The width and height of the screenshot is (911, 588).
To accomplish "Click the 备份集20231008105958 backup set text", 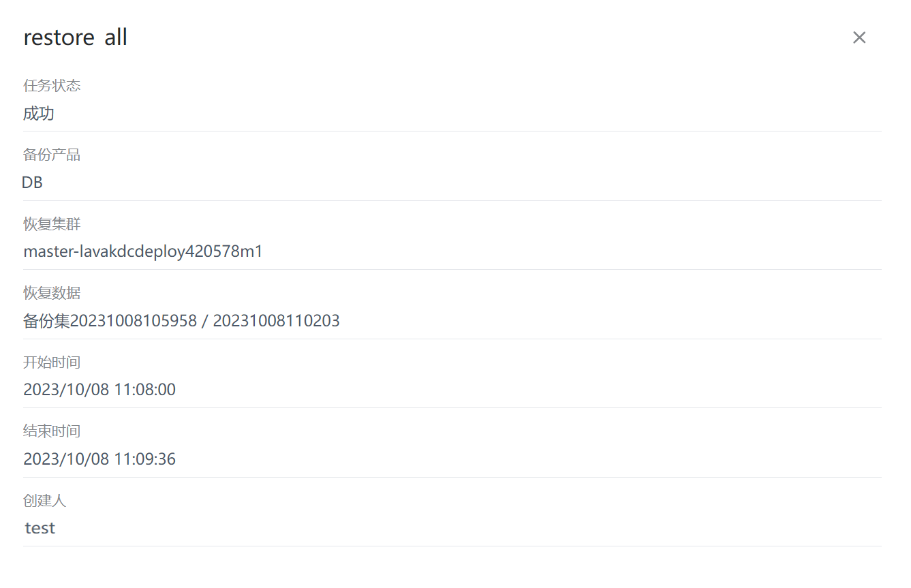I will point(110,321).
